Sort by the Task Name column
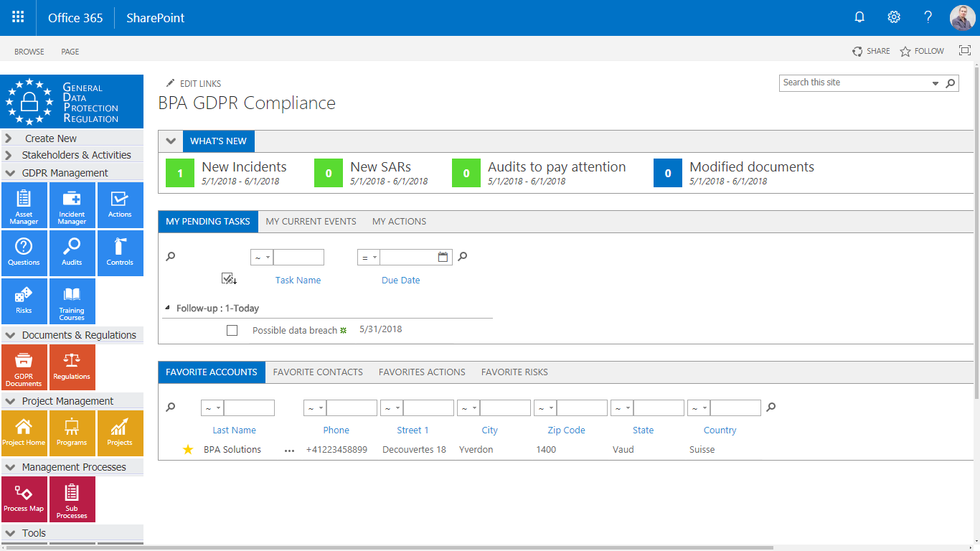 click(x=298, y=281)
